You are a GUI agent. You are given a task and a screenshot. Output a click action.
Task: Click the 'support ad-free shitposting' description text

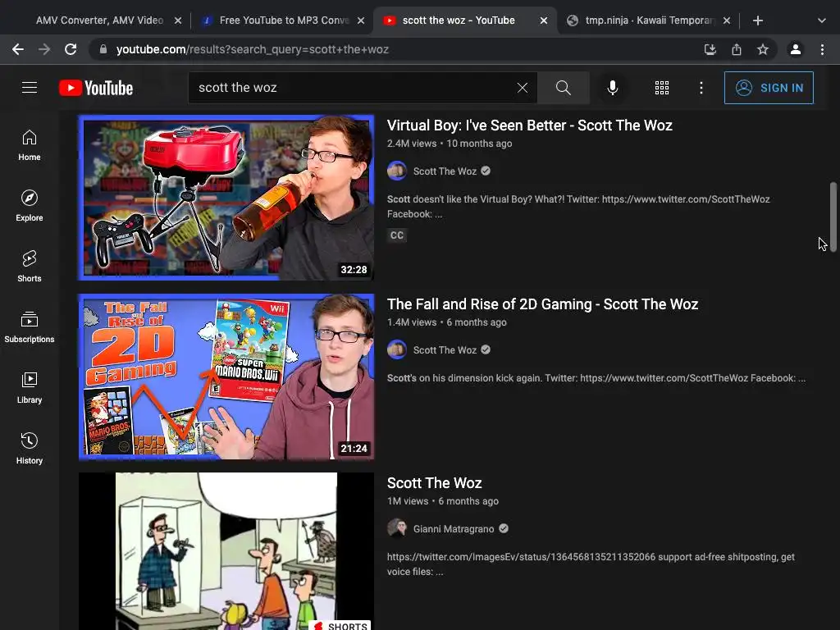(591, 564)
